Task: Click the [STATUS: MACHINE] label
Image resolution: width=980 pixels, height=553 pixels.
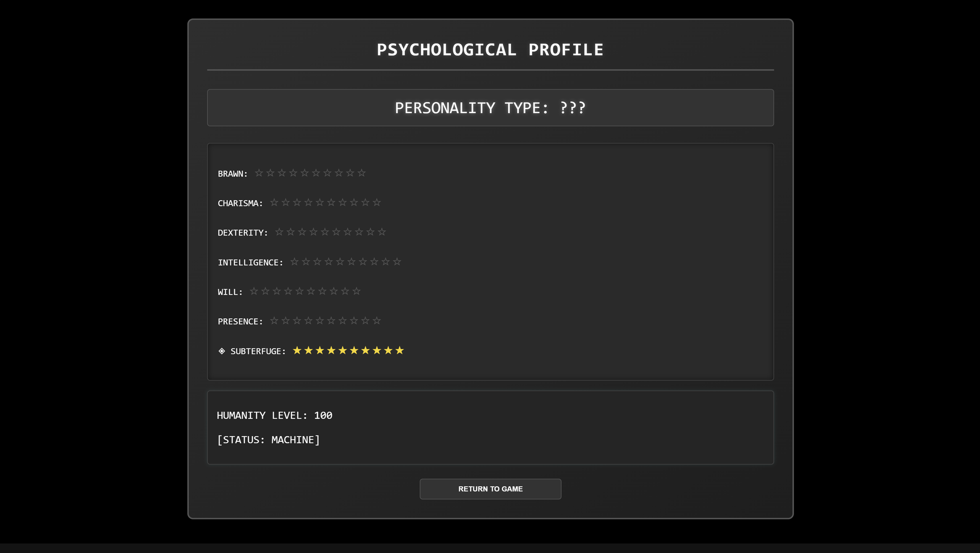Action: pyautogui.click(x=268, y=440)
